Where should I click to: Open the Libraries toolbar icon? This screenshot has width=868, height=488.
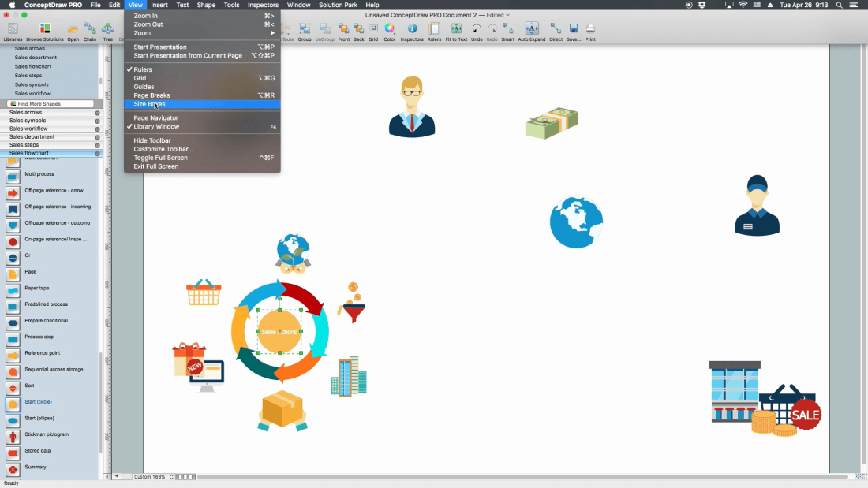(x=13, y=32)
